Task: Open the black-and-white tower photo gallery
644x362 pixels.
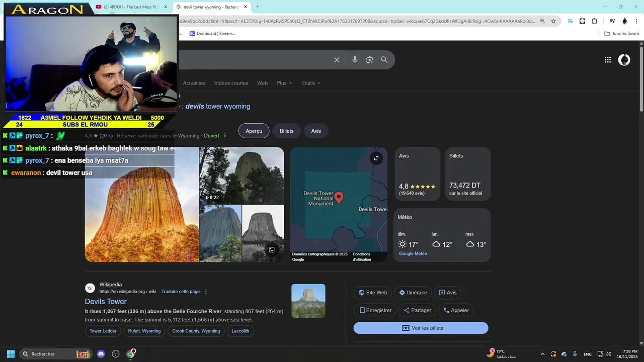Action: [x=263, y=233]
